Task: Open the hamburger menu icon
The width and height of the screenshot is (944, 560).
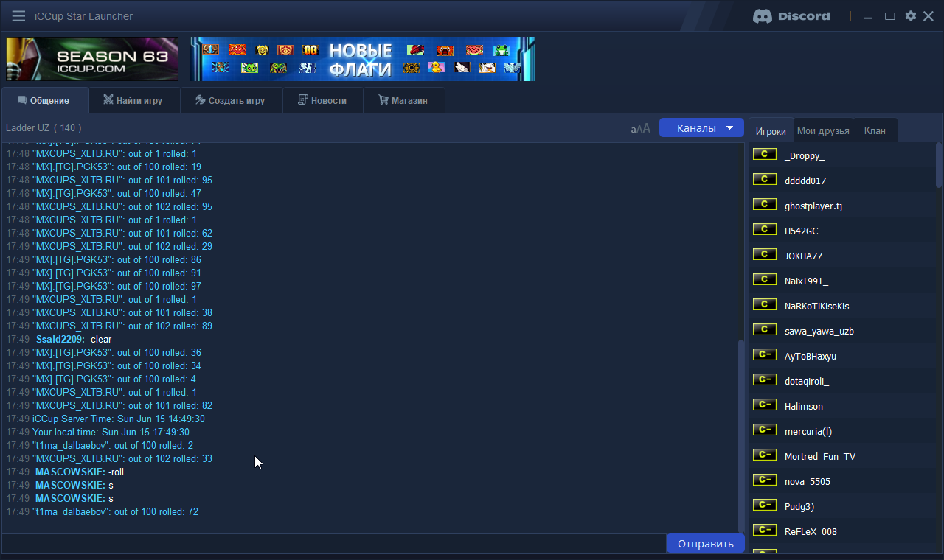Action: (18, 16)
